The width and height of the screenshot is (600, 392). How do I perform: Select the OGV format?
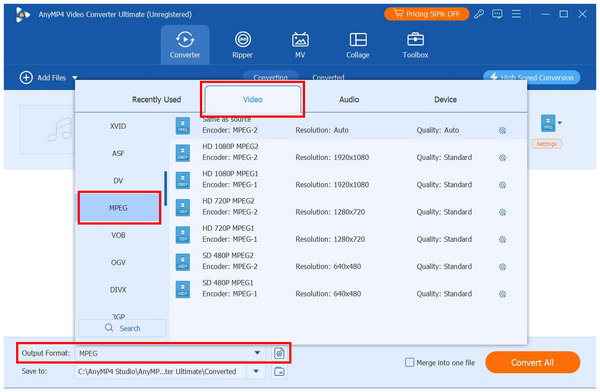click(x=118, y=262)
